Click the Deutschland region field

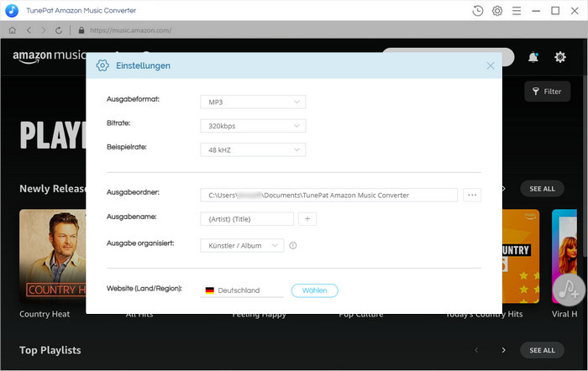[242, 290]
